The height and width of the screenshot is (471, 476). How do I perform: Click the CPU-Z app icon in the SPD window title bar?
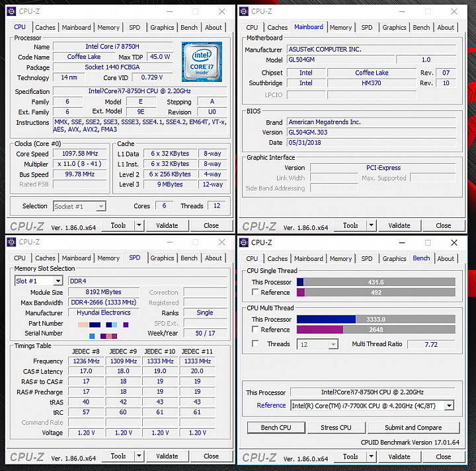point(11,242)
